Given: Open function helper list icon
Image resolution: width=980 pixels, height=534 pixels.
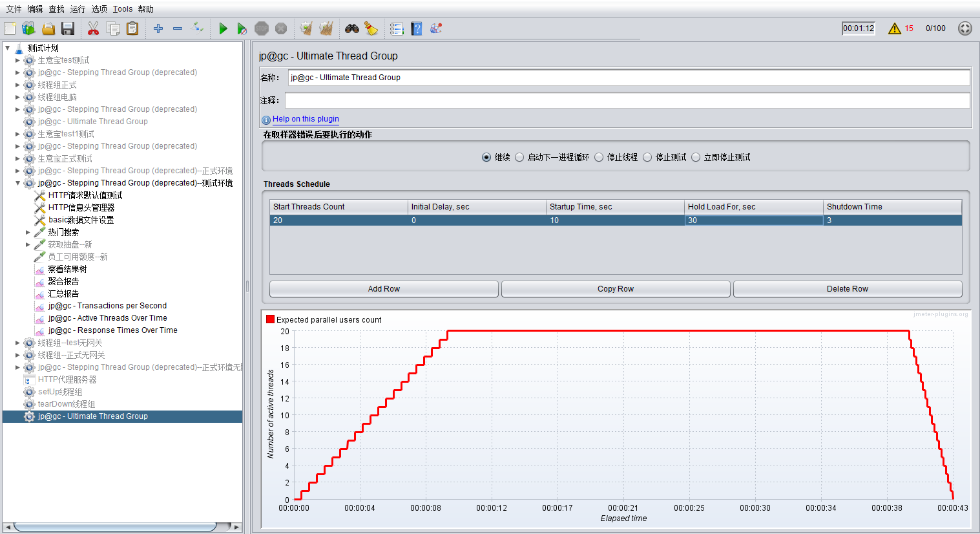Looking at the screenshot, I should pyautogui.click(x=397, y=28).
